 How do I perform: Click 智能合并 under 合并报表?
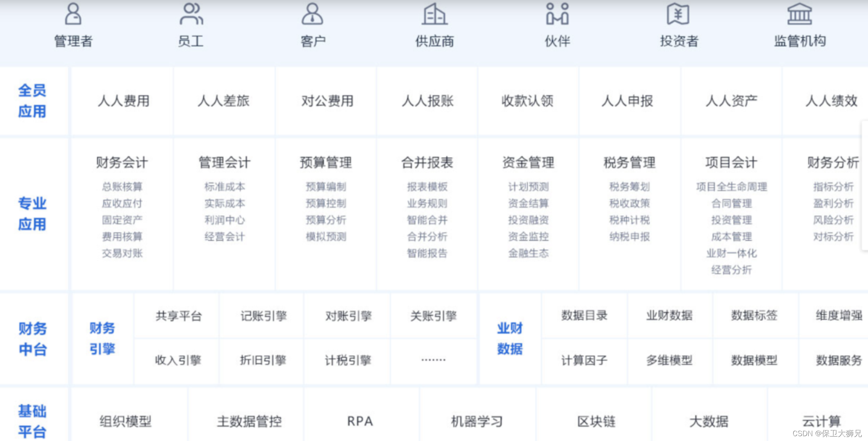click(x=427, y=220)
